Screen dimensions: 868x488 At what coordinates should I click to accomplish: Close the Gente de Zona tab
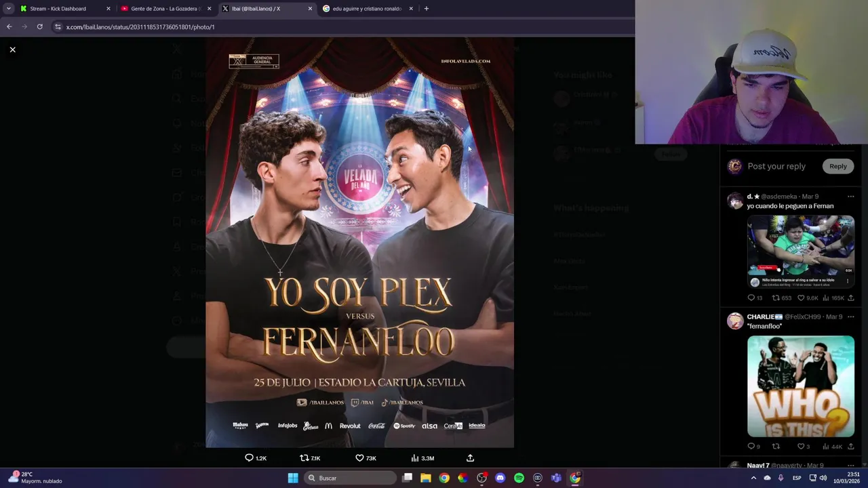(209, 9)
